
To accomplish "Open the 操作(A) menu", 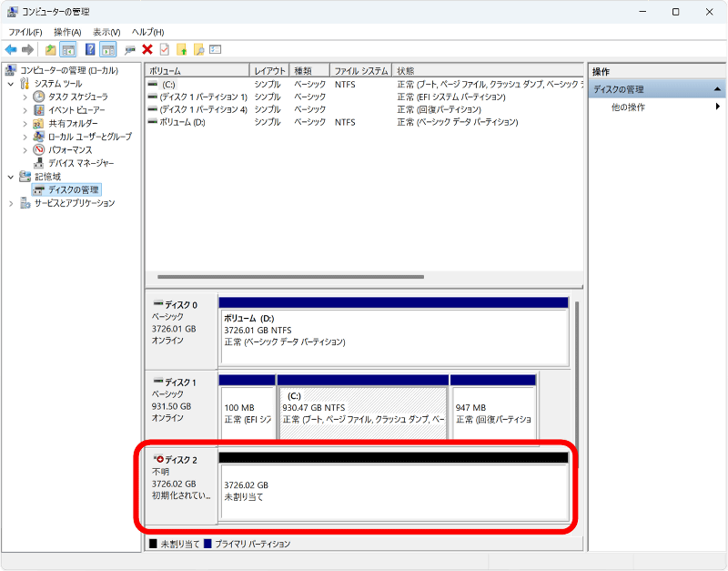I will (67, 32).
